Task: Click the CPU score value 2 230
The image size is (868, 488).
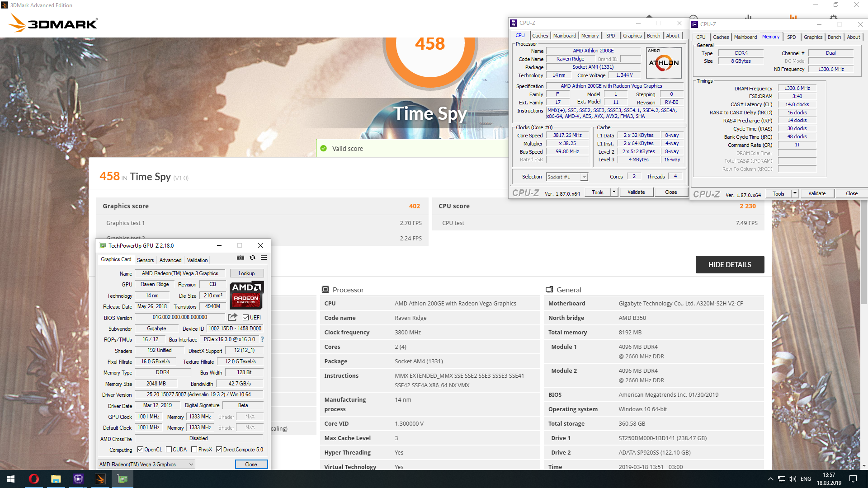Action: [x=748, y=206]
